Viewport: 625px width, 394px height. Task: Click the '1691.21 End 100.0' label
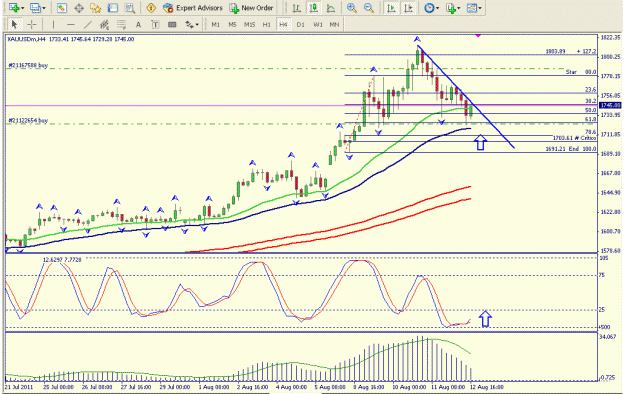(571, 149)
